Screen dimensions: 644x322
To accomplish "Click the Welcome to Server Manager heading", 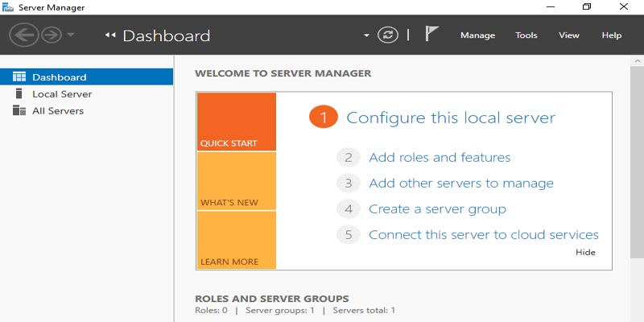I will 283,73.
